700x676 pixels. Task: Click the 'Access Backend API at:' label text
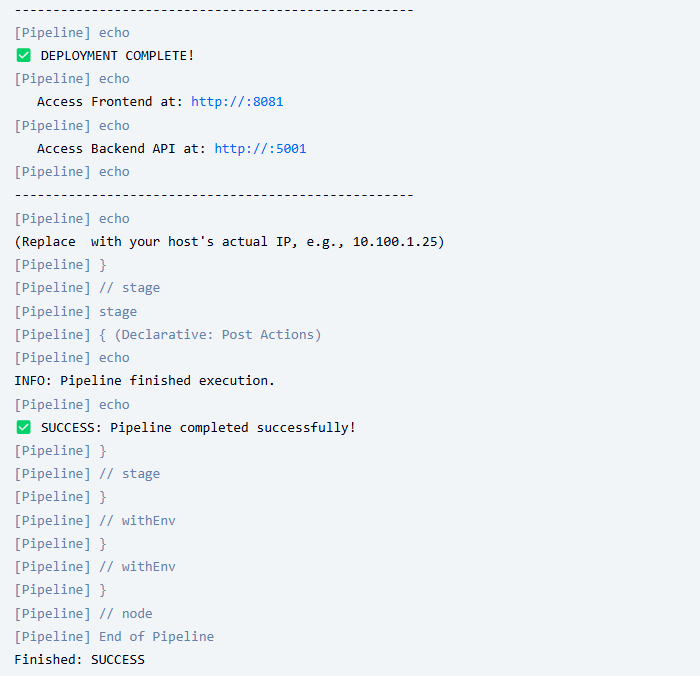pyautogui.click(x=121, y=149)
